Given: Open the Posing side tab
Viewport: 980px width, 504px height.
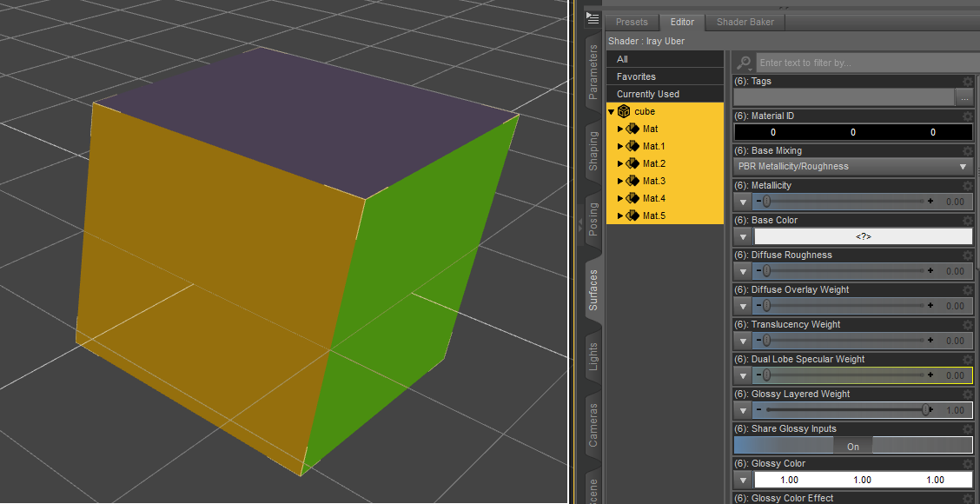Looking at the screenshot, I should click(593, 218).
